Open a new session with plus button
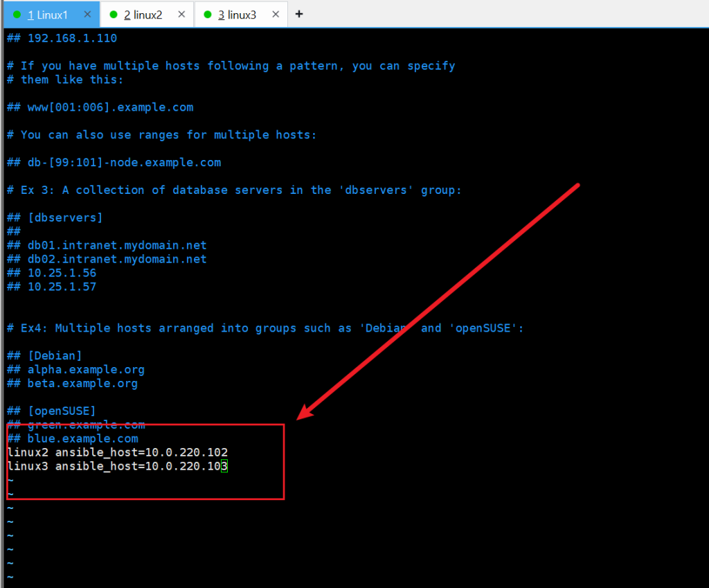The image size is (709, 588). [299, 14]
